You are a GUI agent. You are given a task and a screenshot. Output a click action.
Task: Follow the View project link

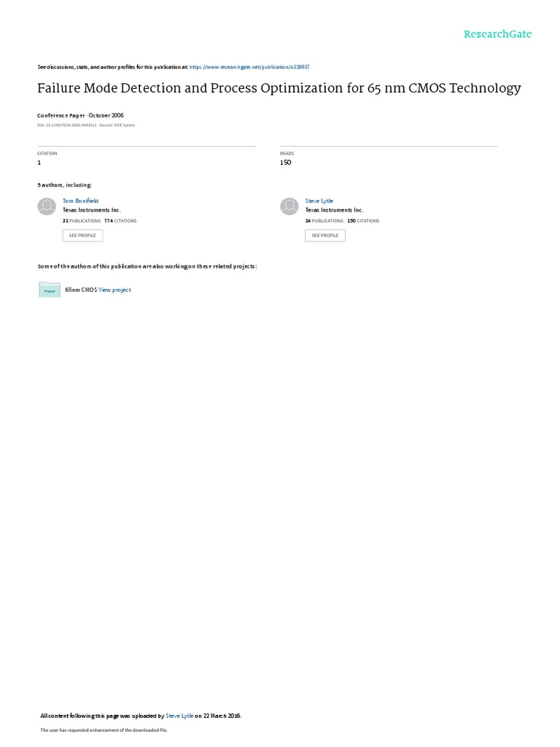[x=114, y=290]
